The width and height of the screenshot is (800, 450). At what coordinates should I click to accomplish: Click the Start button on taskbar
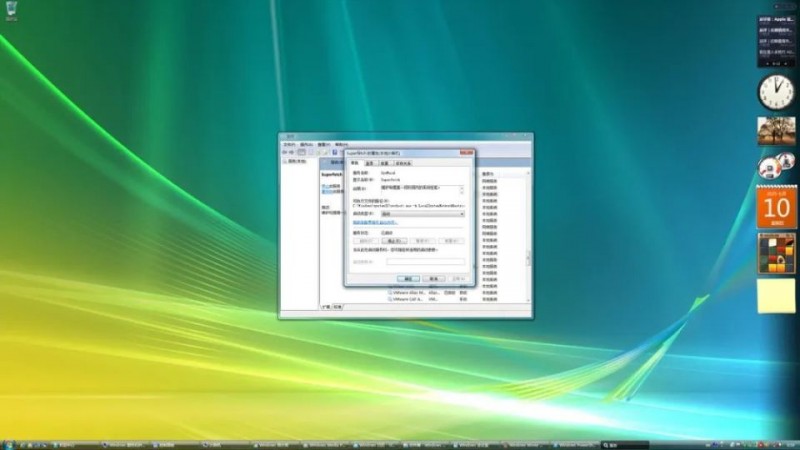pos(9,442)
